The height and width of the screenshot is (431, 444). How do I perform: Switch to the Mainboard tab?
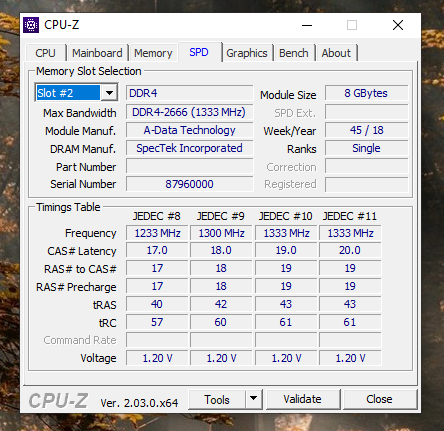pyautogui.click(x=97, y=53)
